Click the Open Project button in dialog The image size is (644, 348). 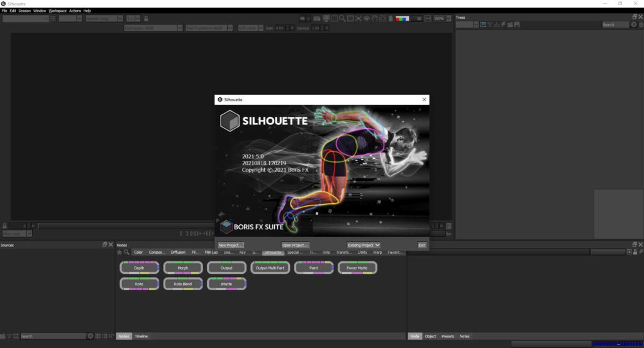pos(295,245)
